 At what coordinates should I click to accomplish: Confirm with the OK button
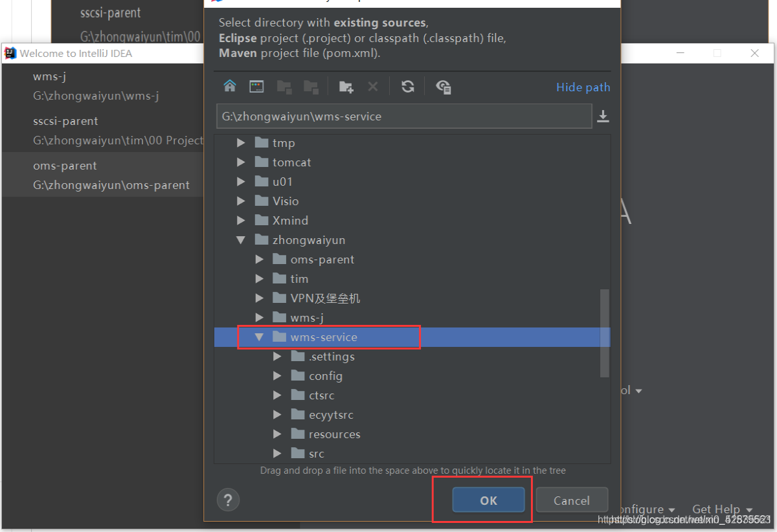coord(488,500)
